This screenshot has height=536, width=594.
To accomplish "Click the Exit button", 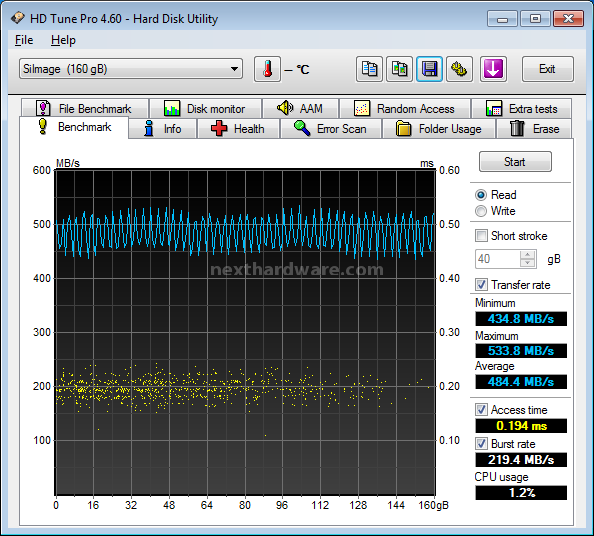I will [x=547, y=69].
